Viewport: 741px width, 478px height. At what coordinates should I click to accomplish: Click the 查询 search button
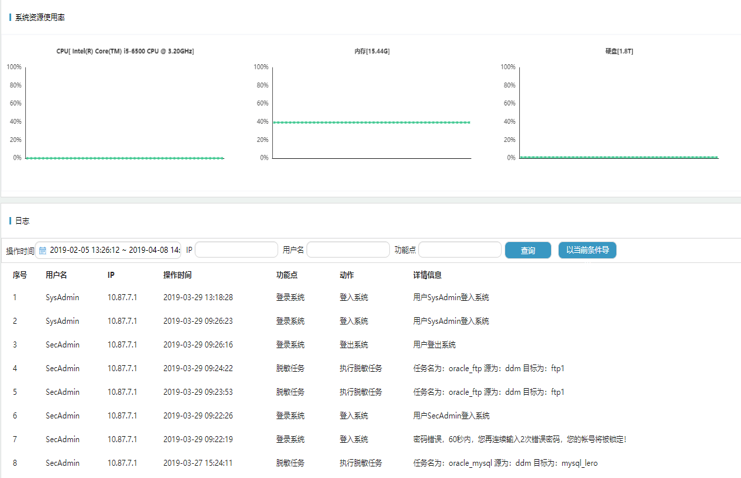(527, 250)
